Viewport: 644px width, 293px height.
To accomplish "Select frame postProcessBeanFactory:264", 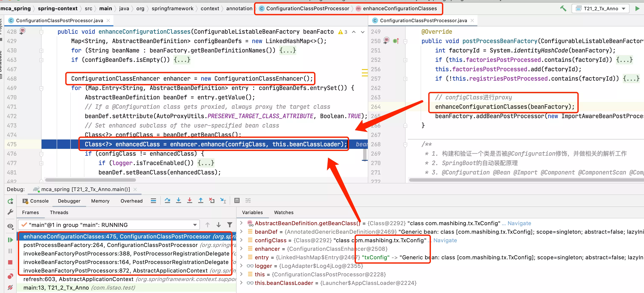I will [x=126, y=245].
